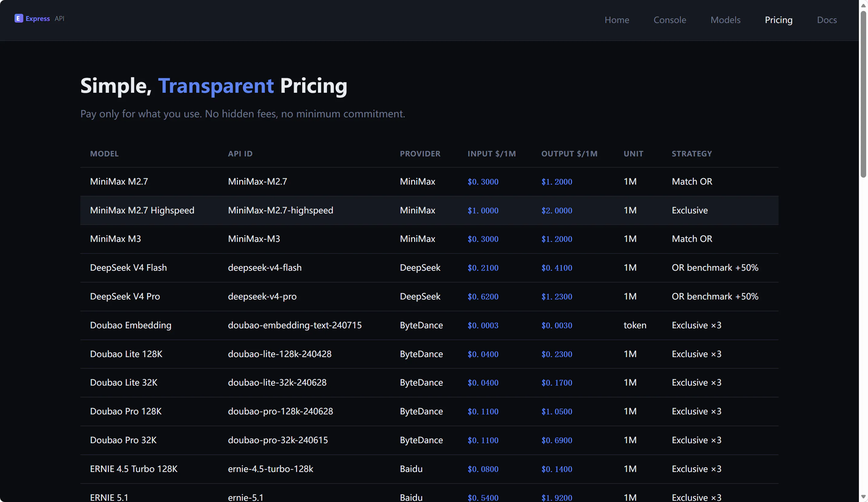Click the scrollbar up arrow
Screen dimensions: 868x502
(x=863, y=5)
